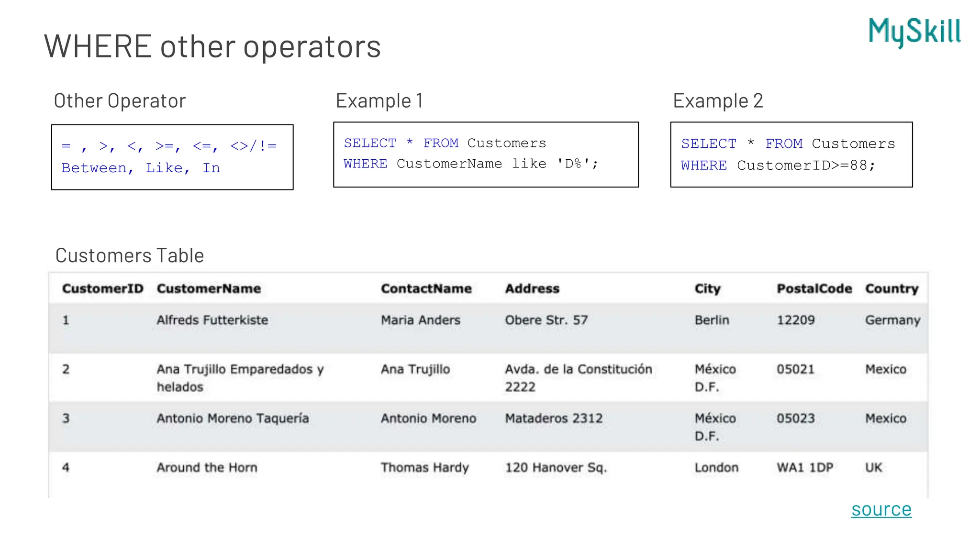Click the CustomerName column header
The height and width of the screenshot is (551, 980).
coord(209,288)
